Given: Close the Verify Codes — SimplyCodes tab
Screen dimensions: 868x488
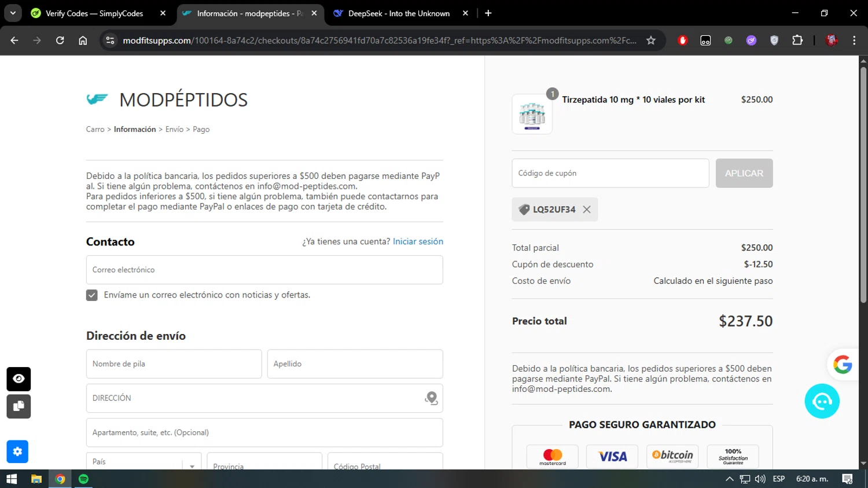Looking at the screenshot, I should (x=163, y=13).
